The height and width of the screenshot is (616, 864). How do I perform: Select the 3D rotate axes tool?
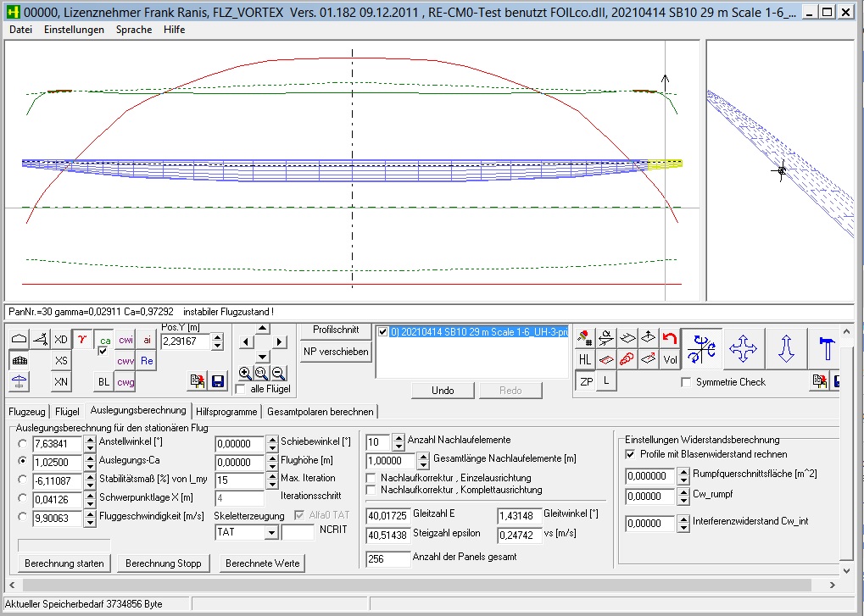tap(701, 348)
